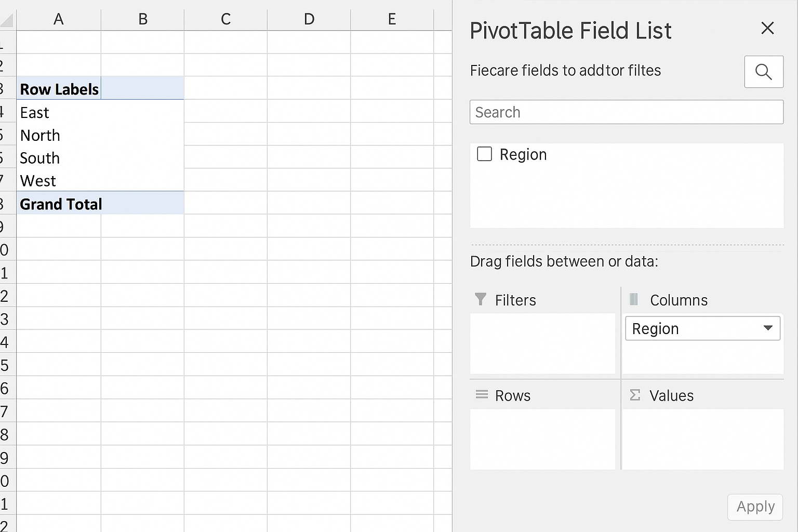Select column E header
The image size is (798, 532).
pos(392,19)
